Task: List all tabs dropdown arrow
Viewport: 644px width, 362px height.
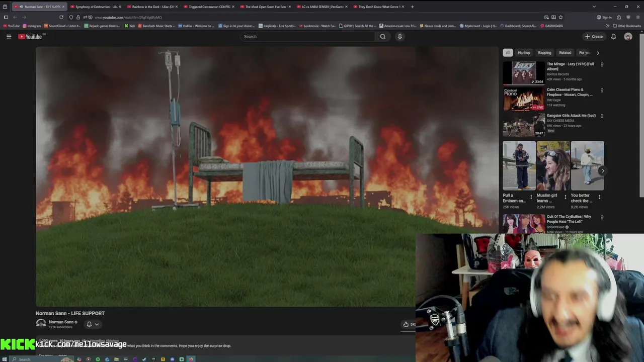Action: click(x=594, y=7)
